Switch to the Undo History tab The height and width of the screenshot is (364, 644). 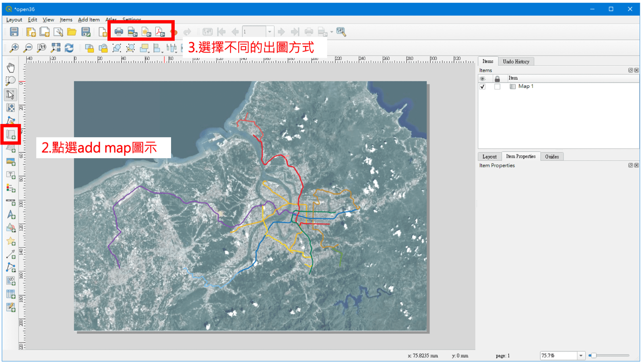(516, 62)
